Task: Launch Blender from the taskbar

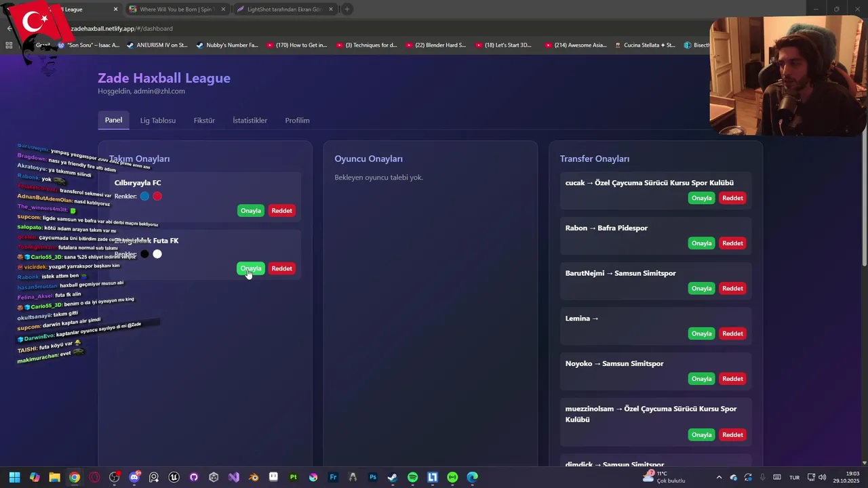Action: (254, 477)
